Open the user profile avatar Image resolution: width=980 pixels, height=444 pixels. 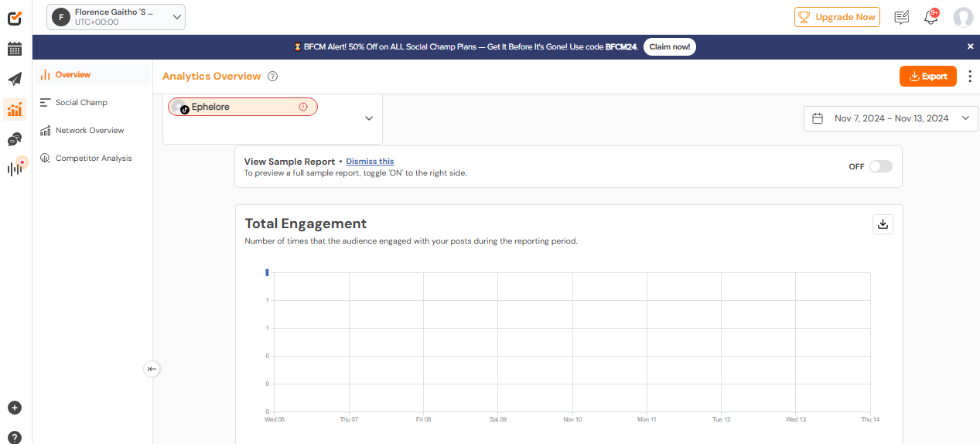pyautogui.click(x=963, y=17)
